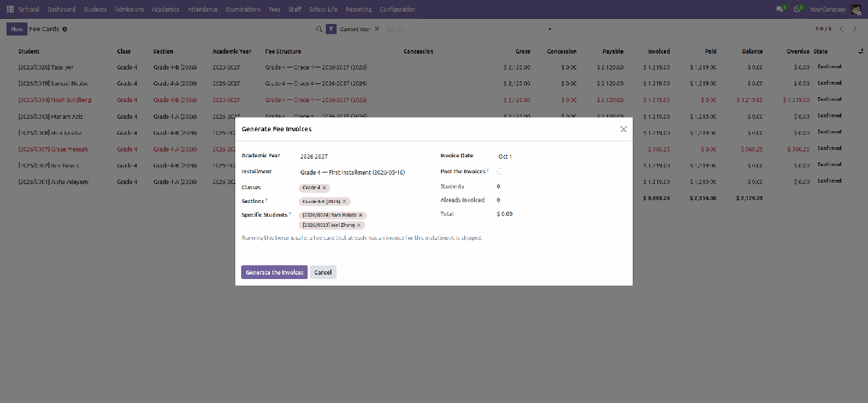Viewport: 868px width, 403px height.
Task: Open the Examinations menu
Action: click(243, 9)
